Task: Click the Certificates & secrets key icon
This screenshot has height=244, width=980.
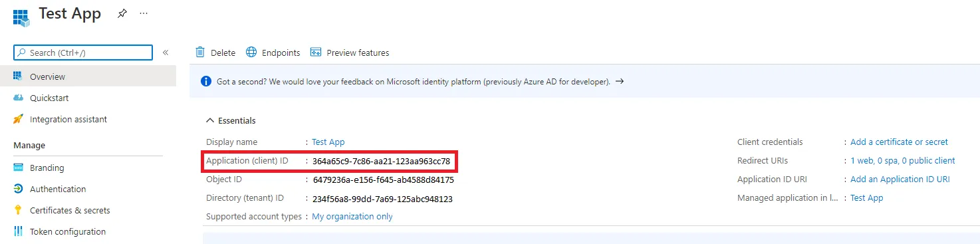Action: [x=18, y=210]
